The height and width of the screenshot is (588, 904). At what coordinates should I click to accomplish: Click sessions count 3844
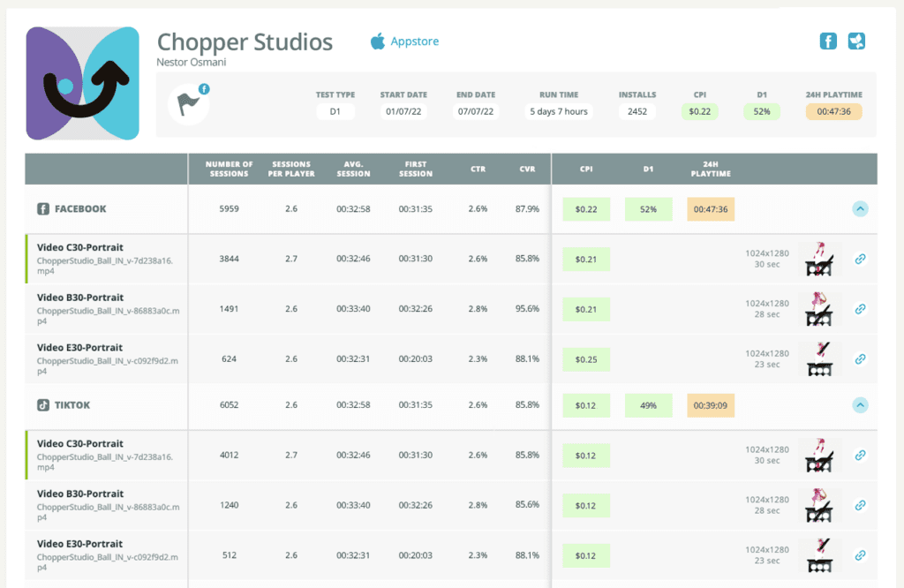(229, 259)
